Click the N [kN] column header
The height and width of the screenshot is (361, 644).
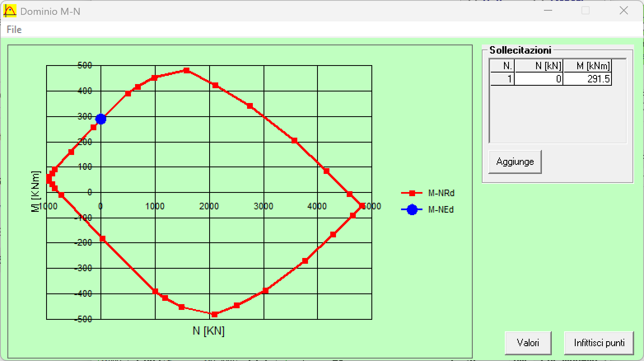pyautogui.click(x=539, y=66)
